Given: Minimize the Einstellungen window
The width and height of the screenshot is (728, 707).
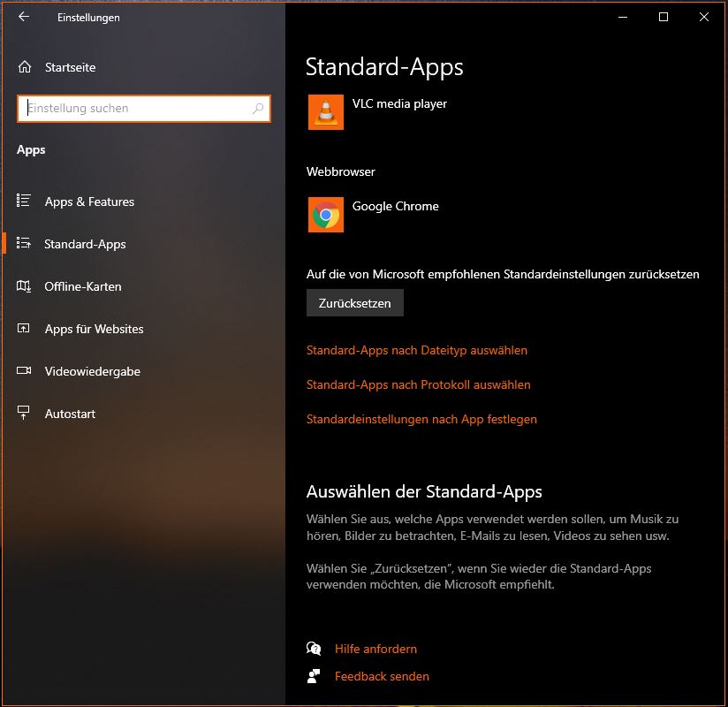Looking at the screenshot, I should point(623,17).
